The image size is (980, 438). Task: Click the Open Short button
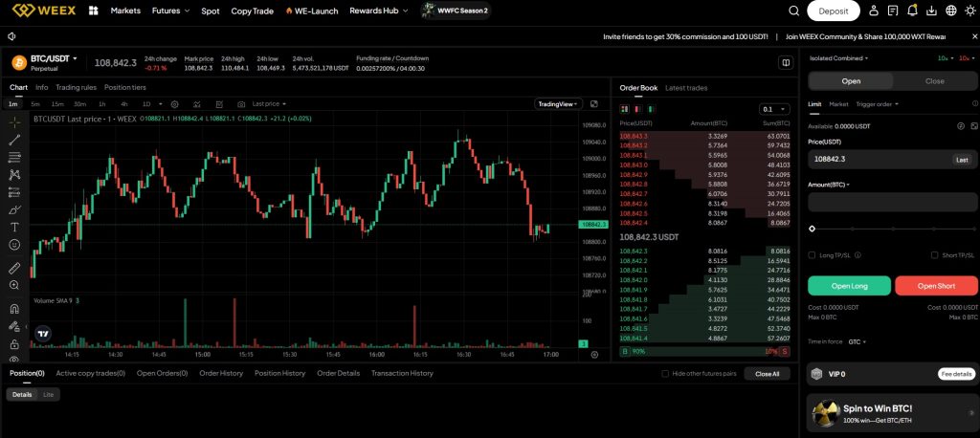click(x=936, y=286)
